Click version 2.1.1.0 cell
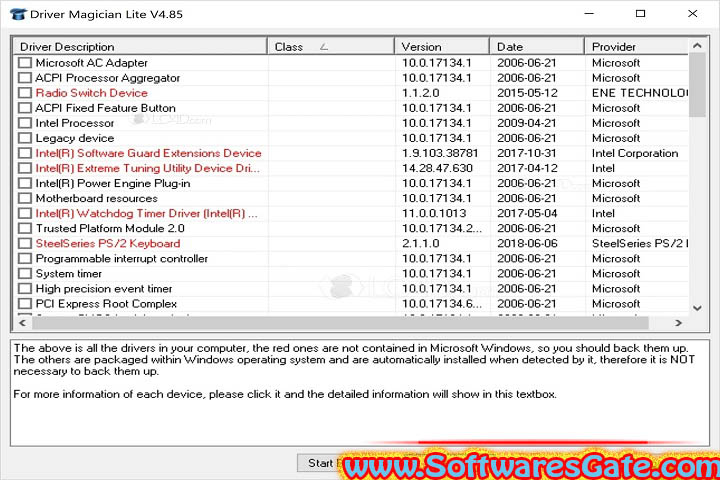This screenshot has height=480, width=720. point(421,243)
